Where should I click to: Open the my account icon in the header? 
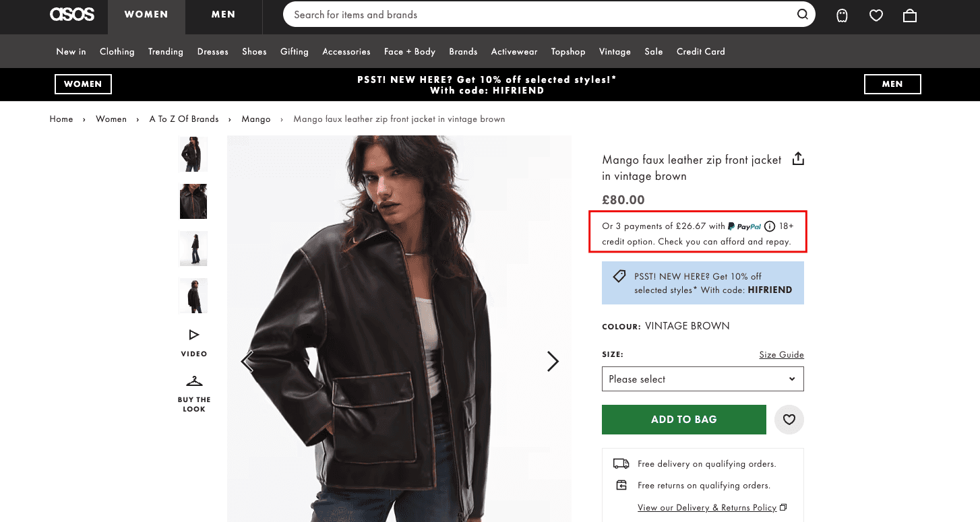tap(842, 15)
